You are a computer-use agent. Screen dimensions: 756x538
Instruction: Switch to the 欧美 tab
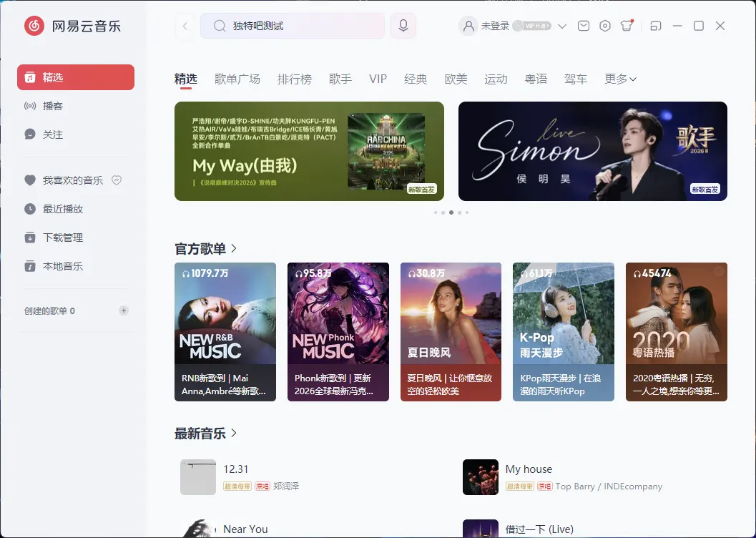tap(456, 79)
